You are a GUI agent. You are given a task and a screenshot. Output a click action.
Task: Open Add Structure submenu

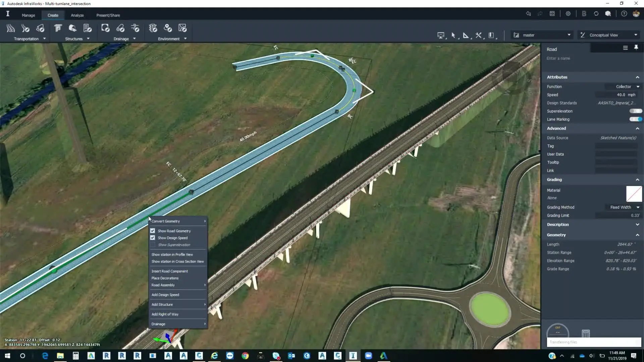tap(178, 305)
